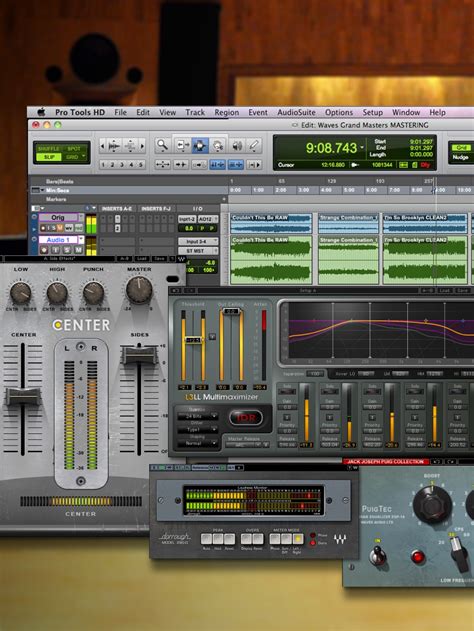This screenshot has width=474, height=631.
Task: Solo the Audio 1 track
Action: click(x=69, y=250)
